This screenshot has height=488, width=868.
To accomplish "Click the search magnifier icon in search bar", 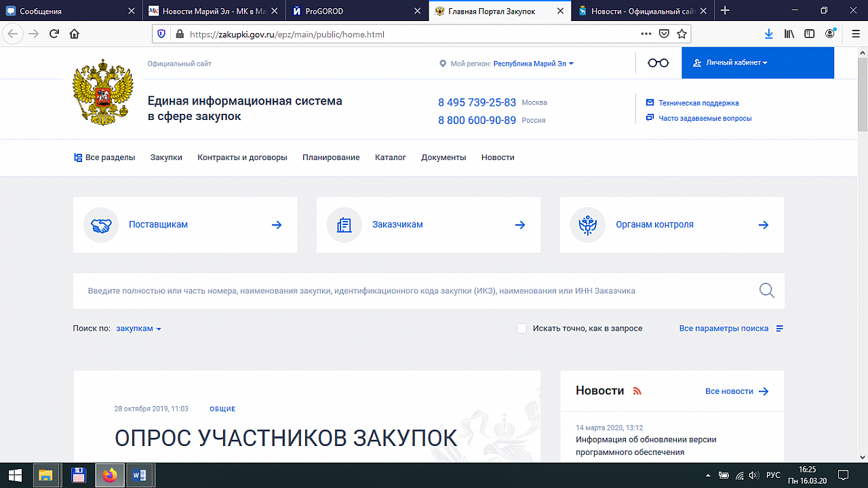I will click(x=766, y=290).
